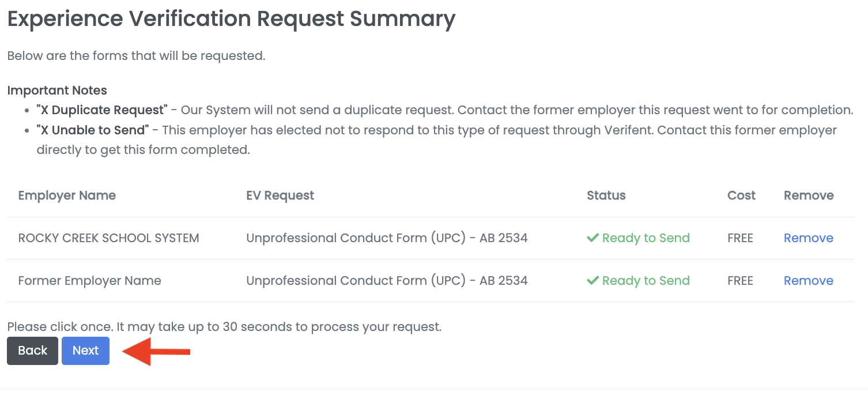Click the Ready to Send status for Former Employer
This screenshot has height=399, width=868.
(646, 280)
